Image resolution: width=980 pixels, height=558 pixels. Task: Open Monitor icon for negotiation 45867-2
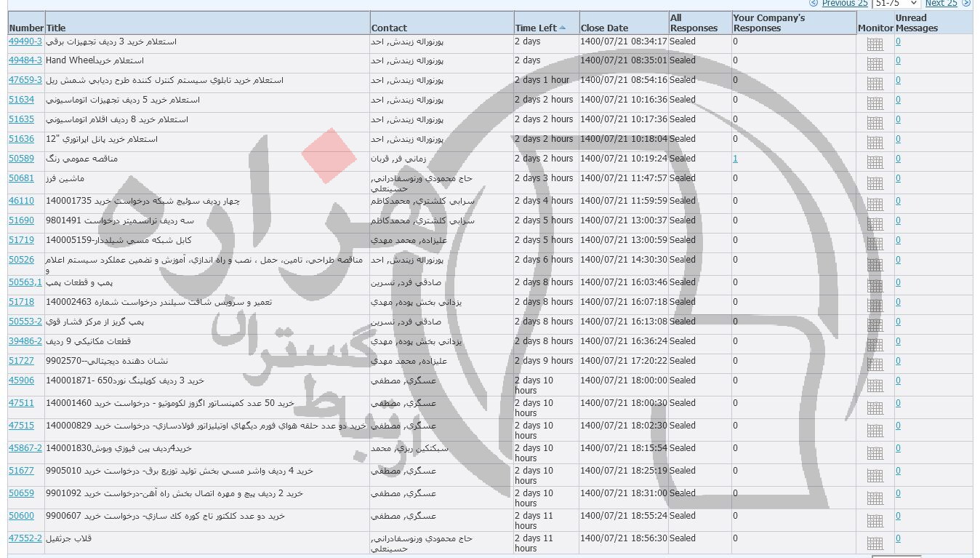click(875, 452)
